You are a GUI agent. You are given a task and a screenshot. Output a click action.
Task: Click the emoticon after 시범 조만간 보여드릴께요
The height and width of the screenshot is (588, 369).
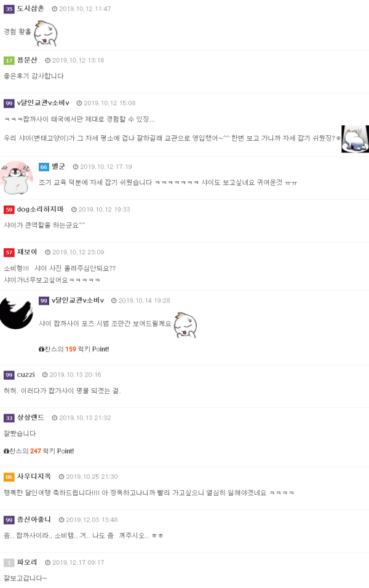coord(186,325)
